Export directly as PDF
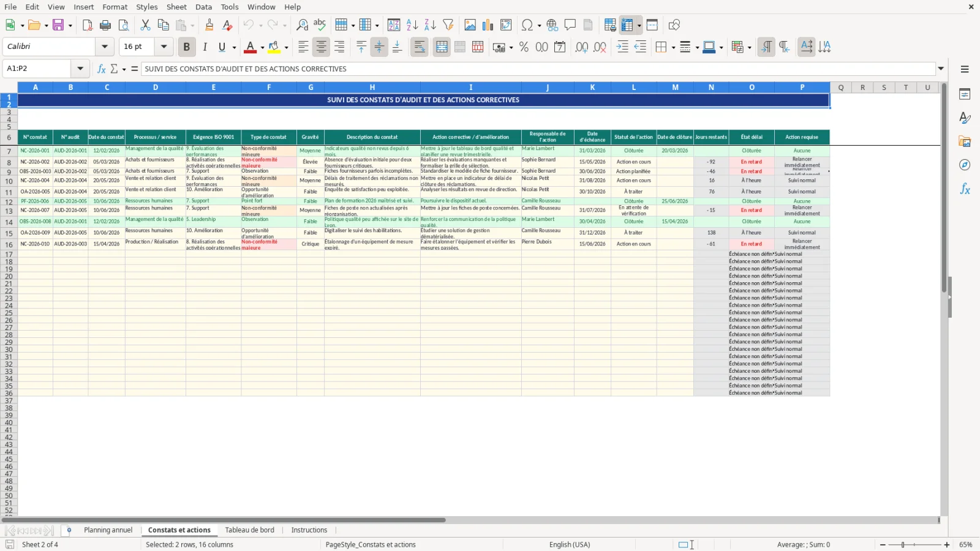 [x=88, y=25]
